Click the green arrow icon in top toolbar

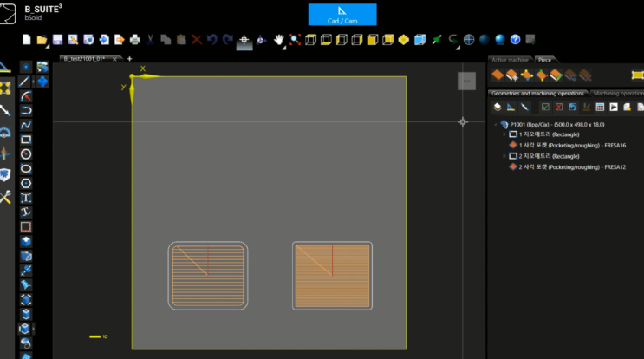pos(437,39)
